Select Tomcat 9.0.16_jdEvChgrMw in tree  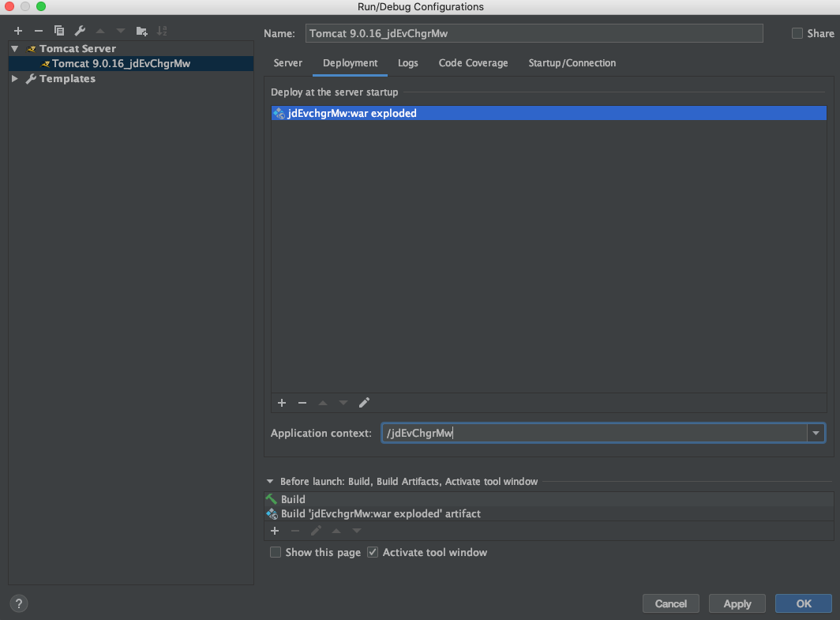click(131, 63)
